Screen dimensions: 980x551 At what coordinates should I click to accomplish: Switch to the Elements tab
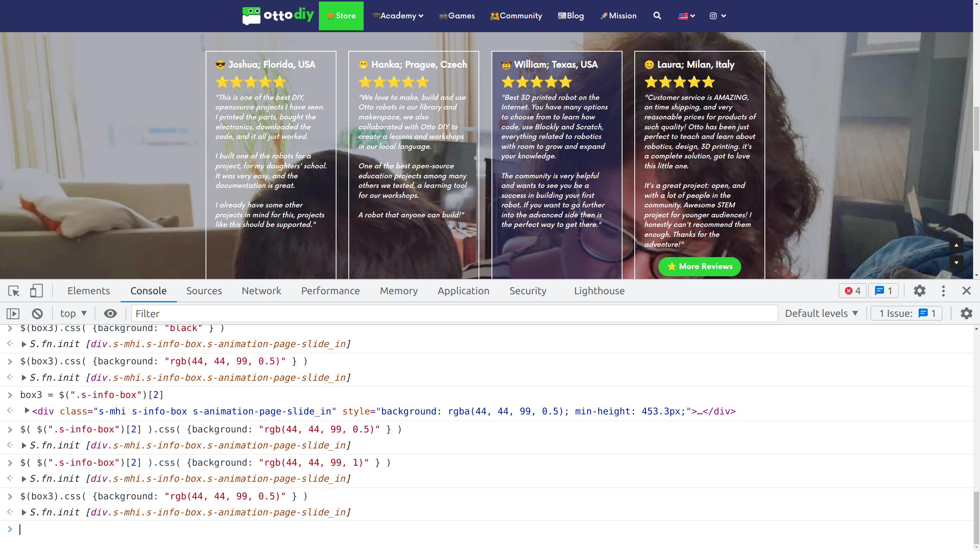tap(88, 291)
